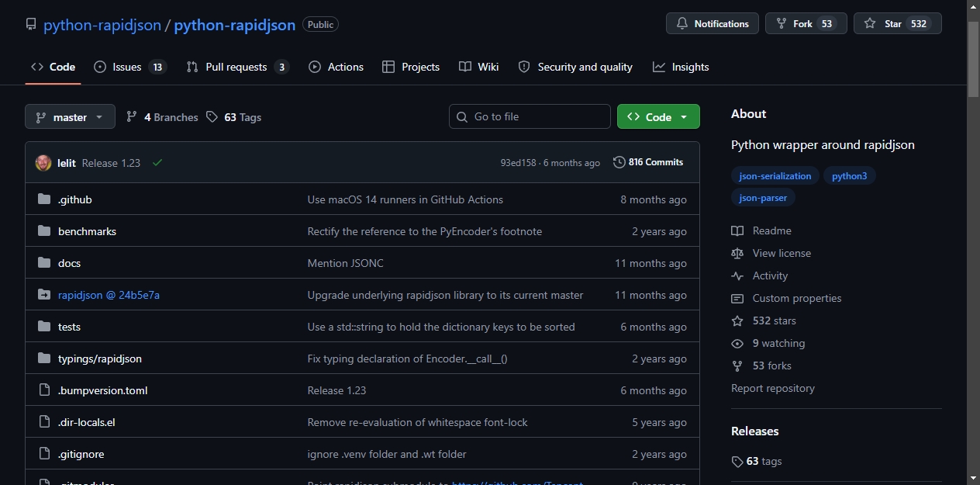This screenshot has height=485, width=980.
Task: Go to the Actions tab
Action: [x=336, y=67]
